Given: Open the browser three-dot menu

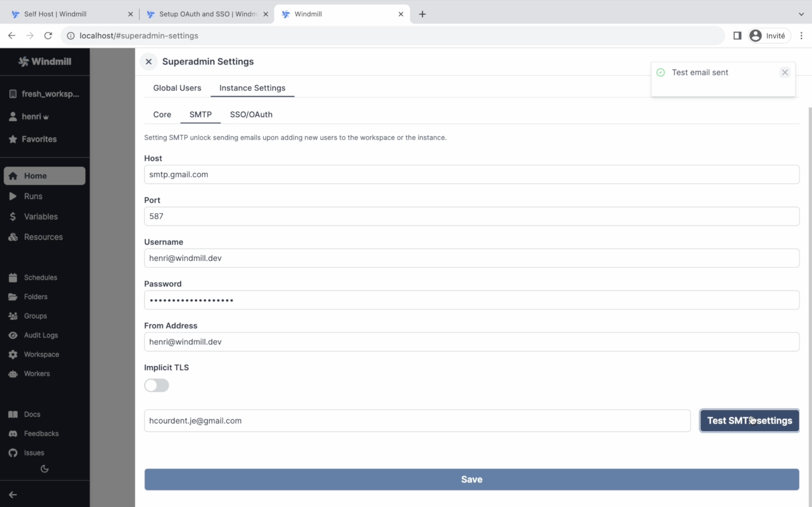Looking at the screenshot, I should click(x=801, y=35).
